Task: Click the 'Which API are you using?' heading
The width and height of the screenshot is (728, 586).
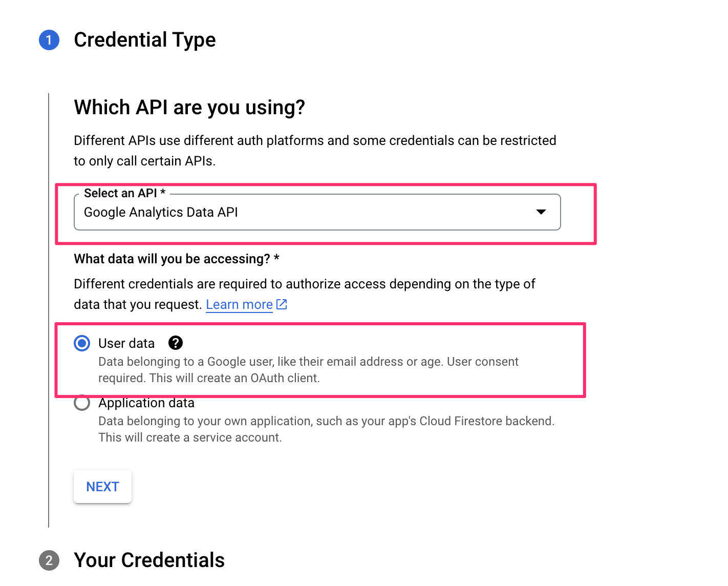Action: tap(189, 108)
